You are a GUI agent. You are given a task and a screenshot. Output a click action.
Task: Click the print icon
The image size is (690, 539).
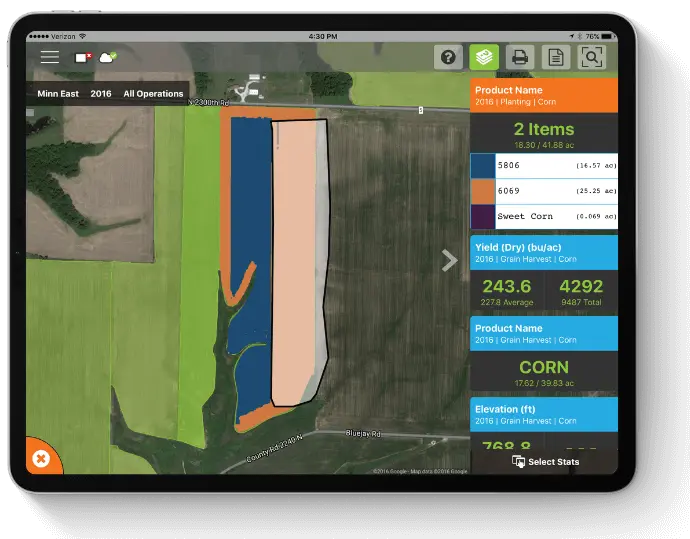[520, 57]
